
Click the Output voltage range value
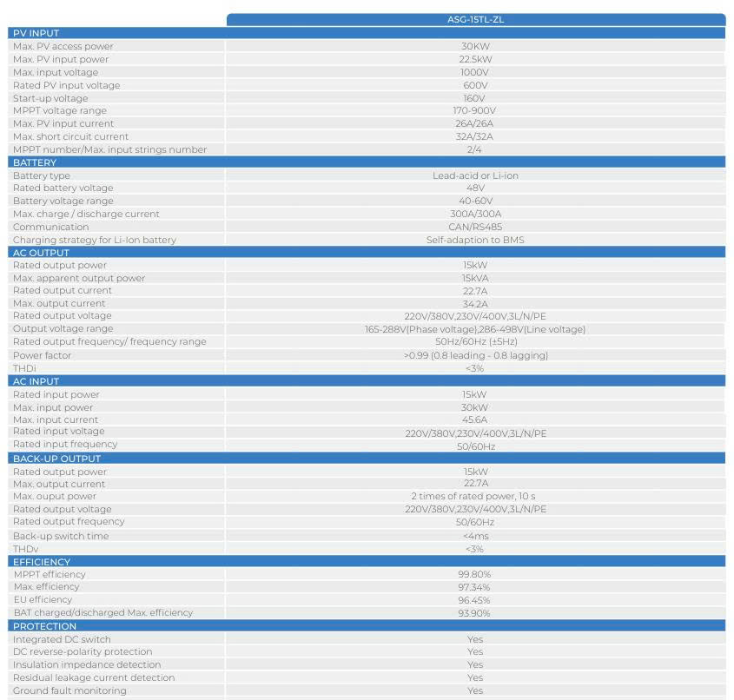[474, 329]
